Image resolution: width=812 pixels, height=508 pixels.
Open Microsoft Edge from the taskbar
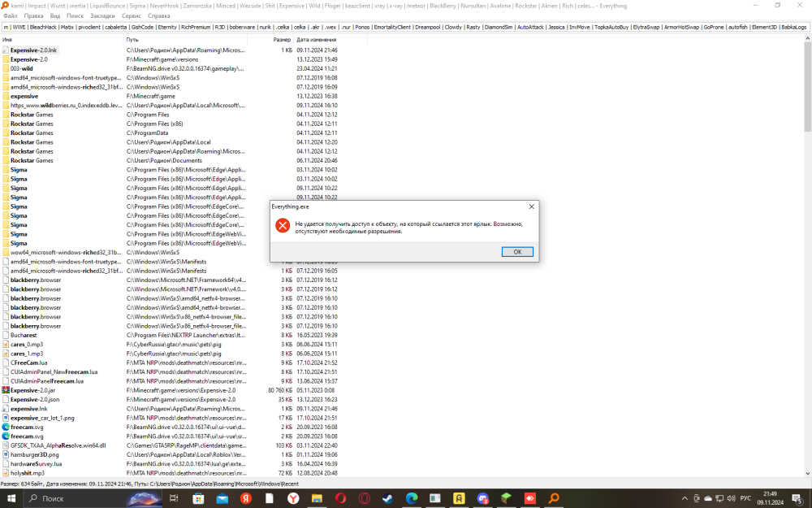tap(412, 498)
